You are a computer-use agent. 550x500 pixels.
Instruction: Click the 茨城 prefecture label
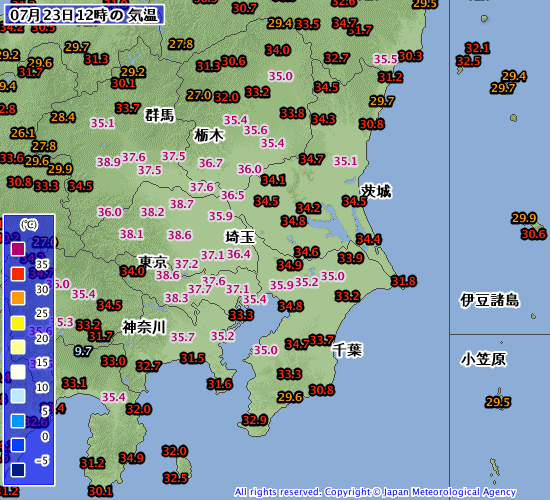pyautogui.click(x=376, y=192)
